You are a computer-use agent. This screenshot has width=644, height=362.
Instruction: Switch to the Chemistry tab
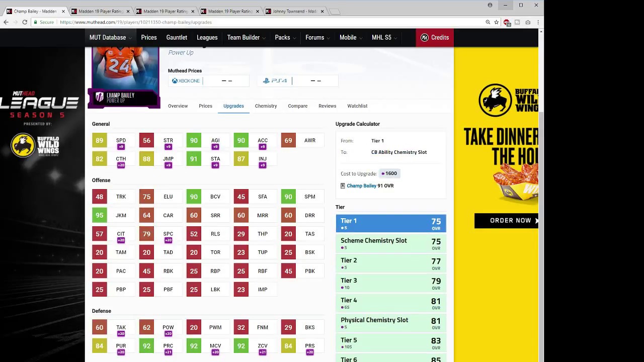pyautogui.click(x=266, y=106)
